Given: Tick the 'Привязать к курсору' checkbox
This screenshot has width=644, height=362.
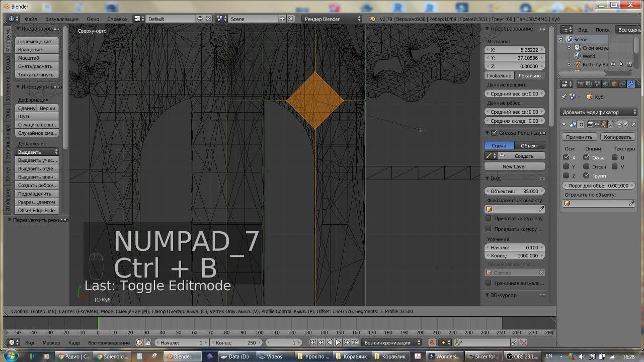Looking at the screenshot, I should coord(488,218).
